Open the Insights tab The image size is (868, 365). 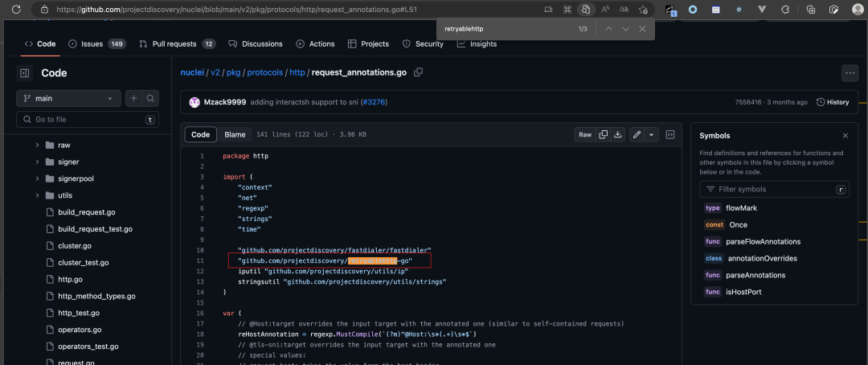tap(477, 43)
